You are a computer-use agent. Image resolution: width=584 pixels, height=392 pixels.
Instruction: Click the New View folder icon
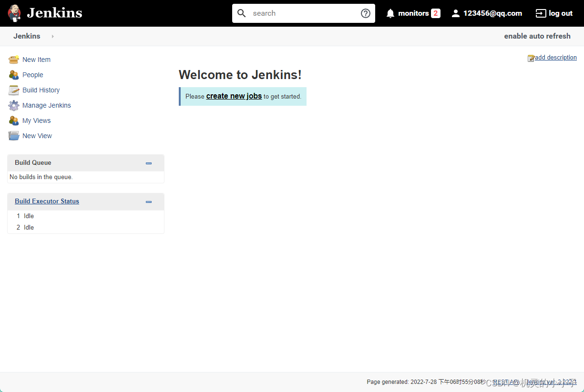[x=14, y=136]
